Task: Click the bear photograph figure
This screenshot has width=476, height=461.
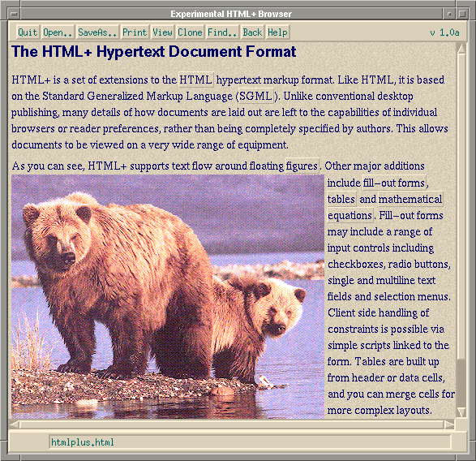Action: pos(168,296)
